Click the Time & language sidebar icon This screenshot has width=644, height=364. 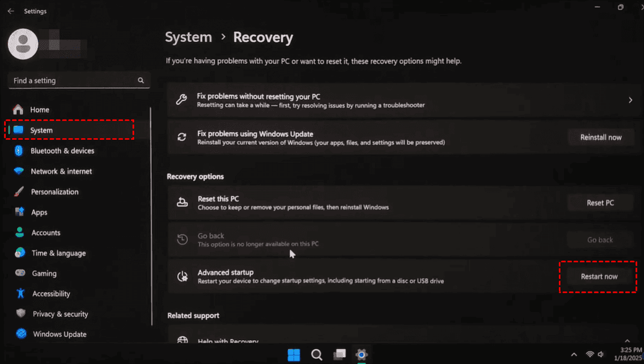click(x=21, y=252)
